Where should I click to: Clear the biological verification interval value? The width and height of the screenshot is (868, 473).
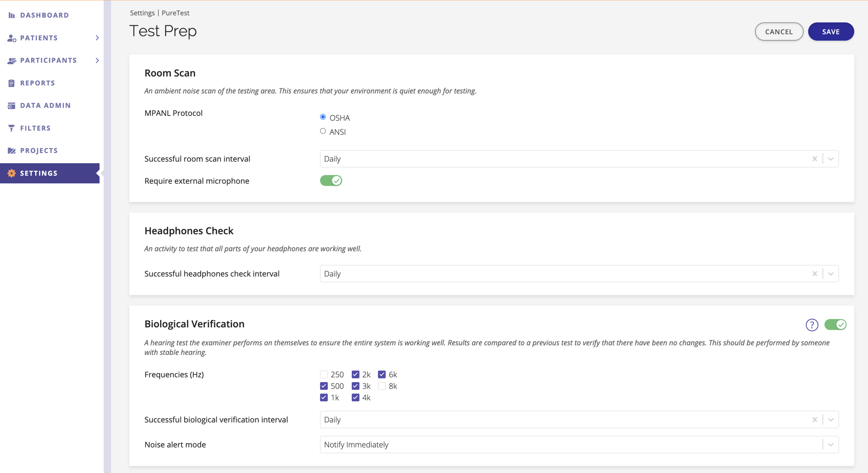(815, 420)
